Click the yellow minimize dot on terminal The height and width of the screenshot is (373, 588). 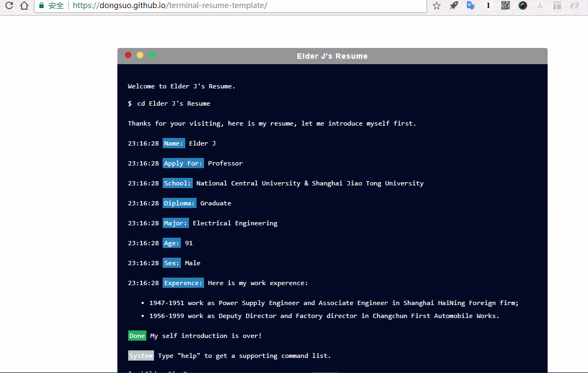[x=140, y=55]
